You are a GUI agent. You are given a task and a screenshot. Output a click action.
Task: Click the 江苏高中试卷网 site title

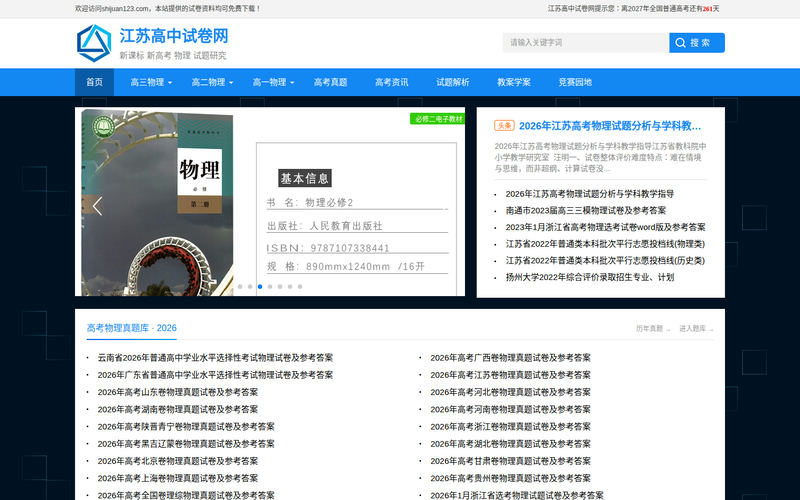tap(174, 36)
